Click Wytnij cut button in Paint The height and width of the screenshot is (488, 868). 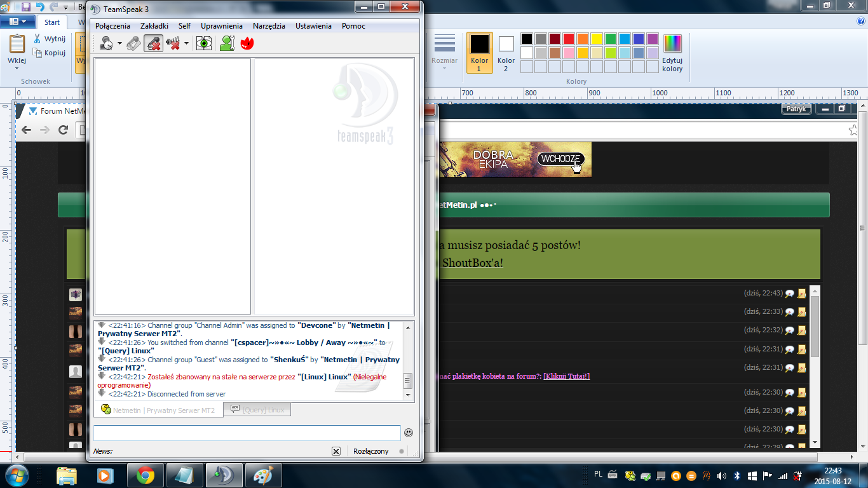(50, 39)
